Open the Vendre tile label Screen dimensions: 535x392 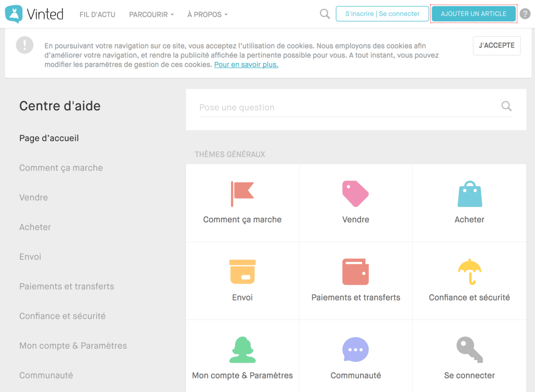(x=355, y=220)
